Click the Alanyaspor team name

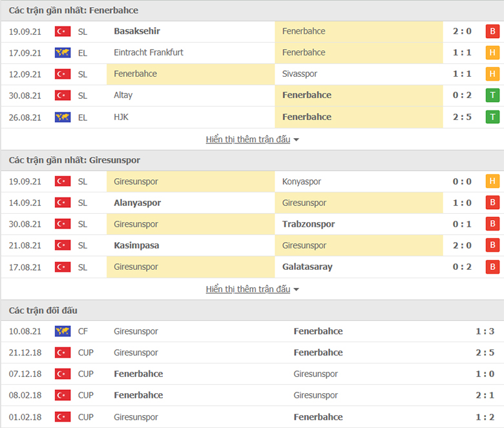137,203
